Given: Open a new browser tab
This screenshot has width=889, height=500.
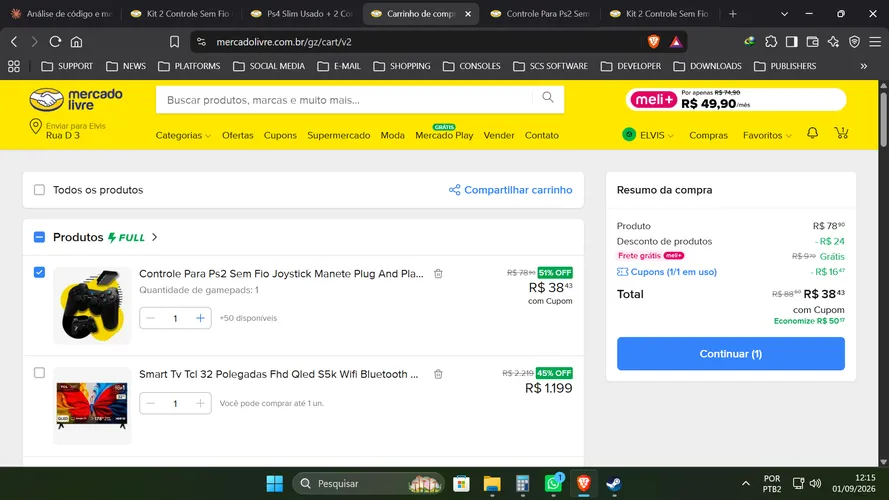Looking at the screenshot, I should (733, 14).
